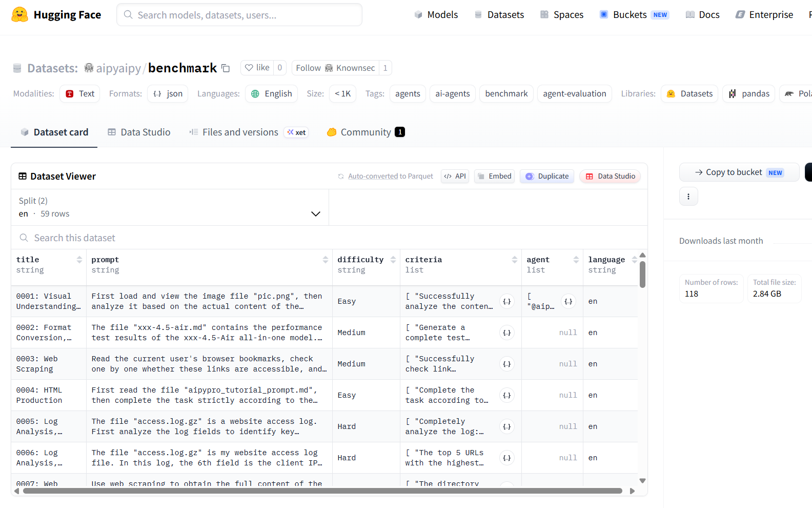Screen dimensions: 812x508
Task: Sort by the agent column
Action: (x=576, y=260)
